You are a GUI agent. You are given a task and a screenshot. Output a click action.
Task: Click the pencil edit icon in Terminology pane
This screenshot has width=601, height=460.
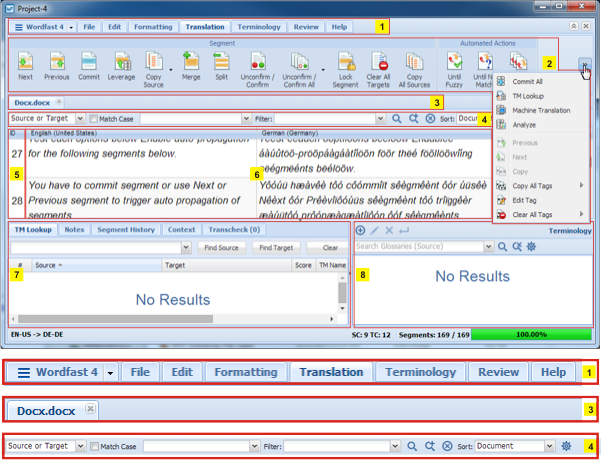(374, 230)
